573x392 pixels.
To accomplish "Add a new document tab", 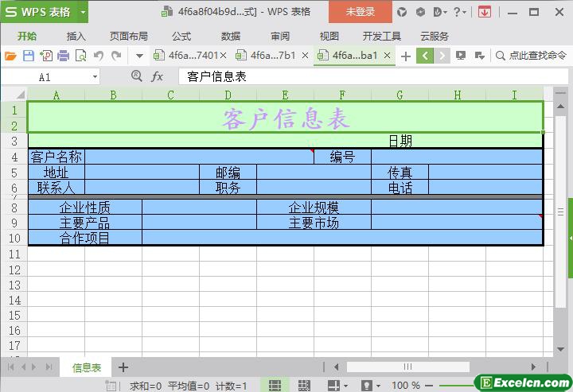I will pos(406,56).
